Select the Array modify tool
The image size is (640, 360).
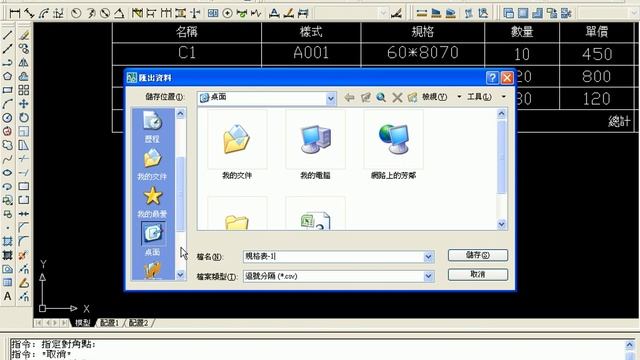tap(24, 90)
